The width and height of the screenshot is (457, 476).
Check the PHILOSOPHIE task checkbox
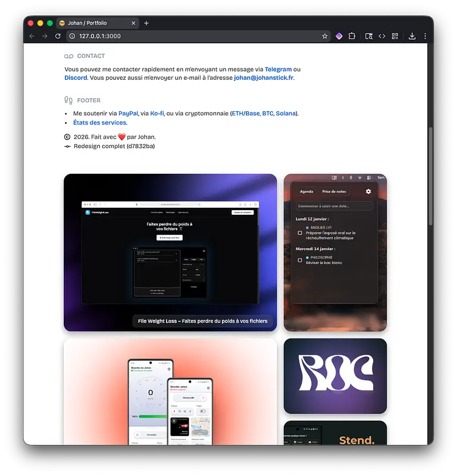click(x=300, y=260)
